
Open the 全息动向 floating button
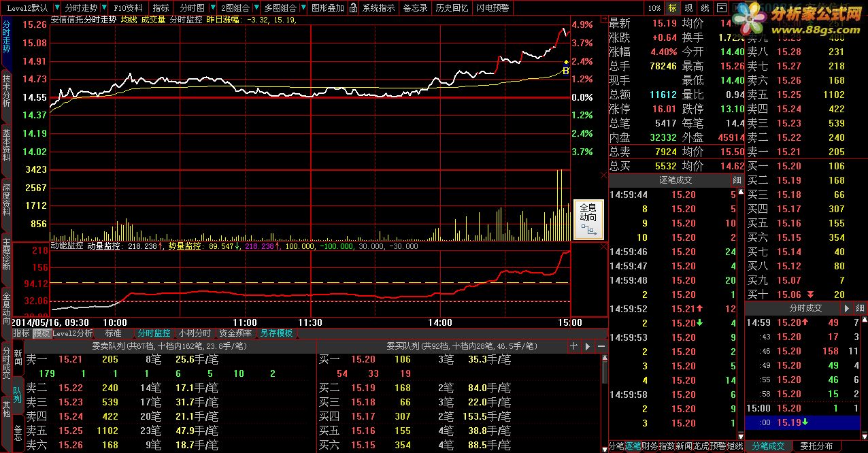click(x=588, y=219)
